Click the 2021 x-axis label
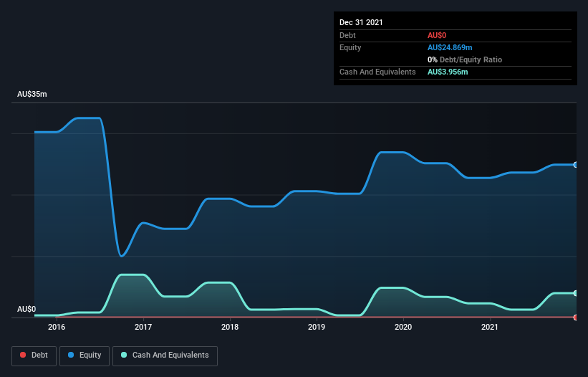The height and width of the screenshot is (377, 588). pos(490,327)
